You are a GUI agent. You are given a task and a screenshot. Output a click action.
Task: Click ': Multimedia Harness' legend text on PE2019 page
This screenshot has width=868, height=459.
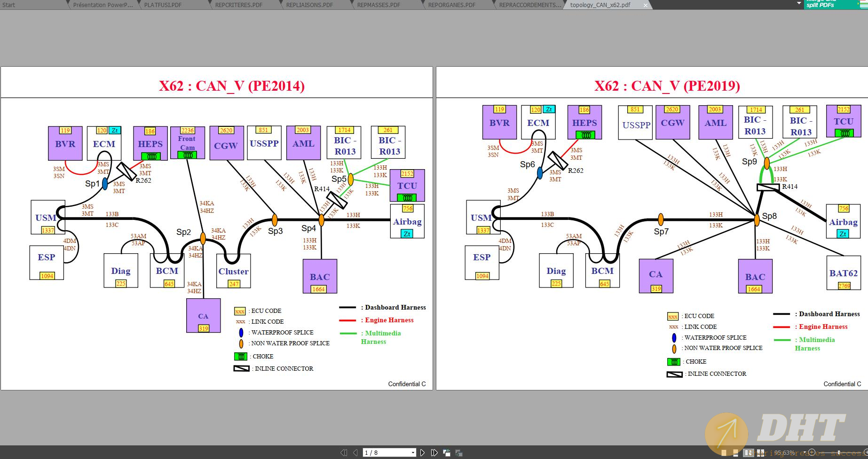pos(815,344)
